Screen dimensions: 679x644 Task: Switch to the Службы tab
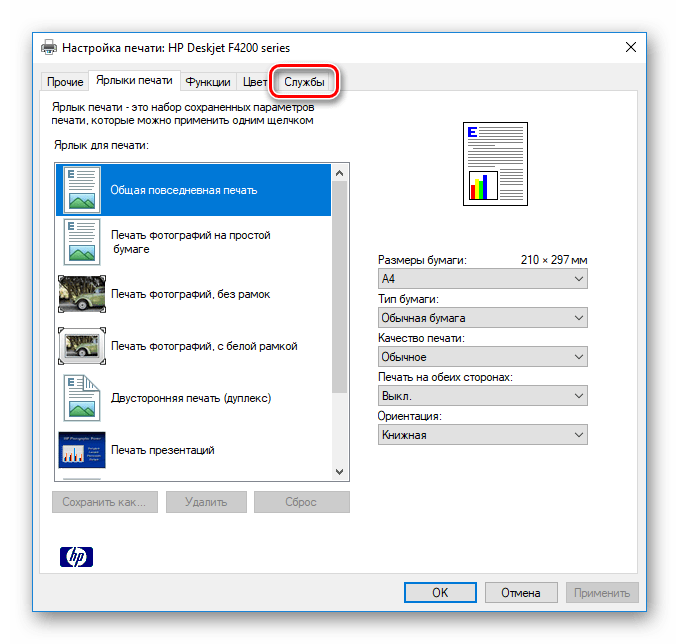pyautogui.click(x=304, y=82)
